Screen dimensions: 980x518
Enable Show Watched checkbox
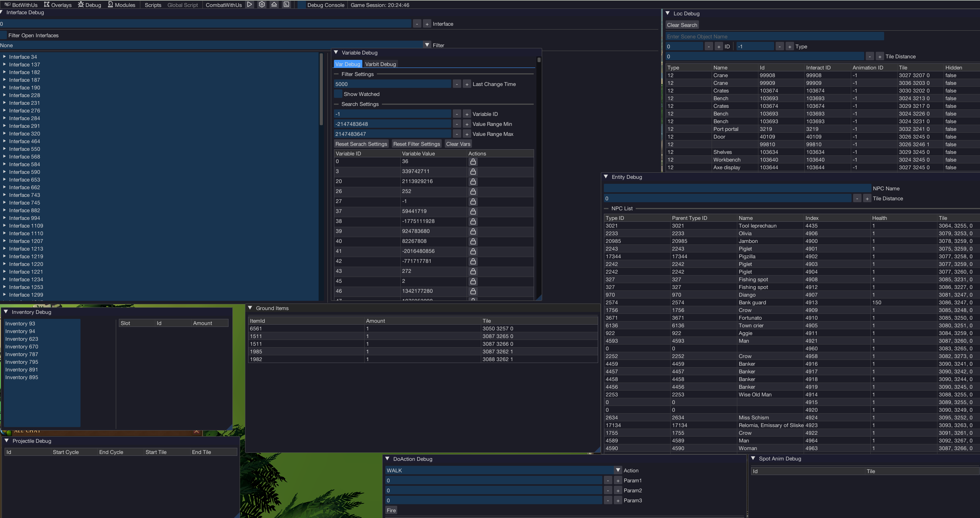click(x=338, y=94)
